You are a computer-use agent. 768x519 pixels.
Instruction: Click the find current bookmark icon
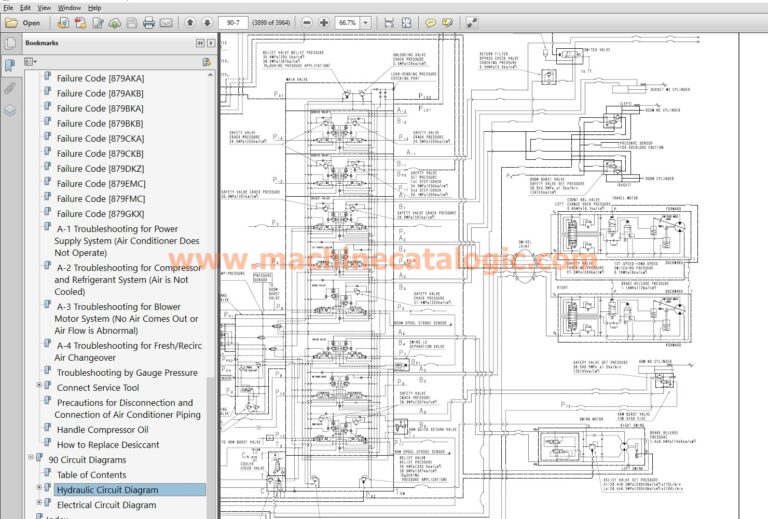[207, 62]
